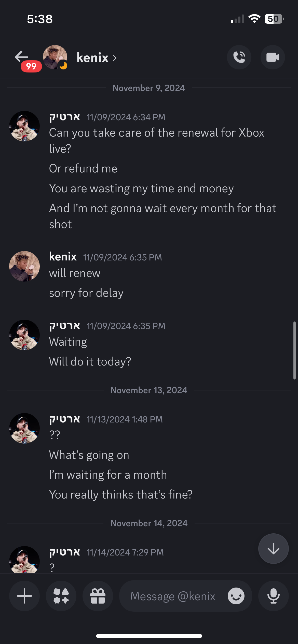Select the 'sorry for delay' message
The image size is (298, 644).
[86, 293]
